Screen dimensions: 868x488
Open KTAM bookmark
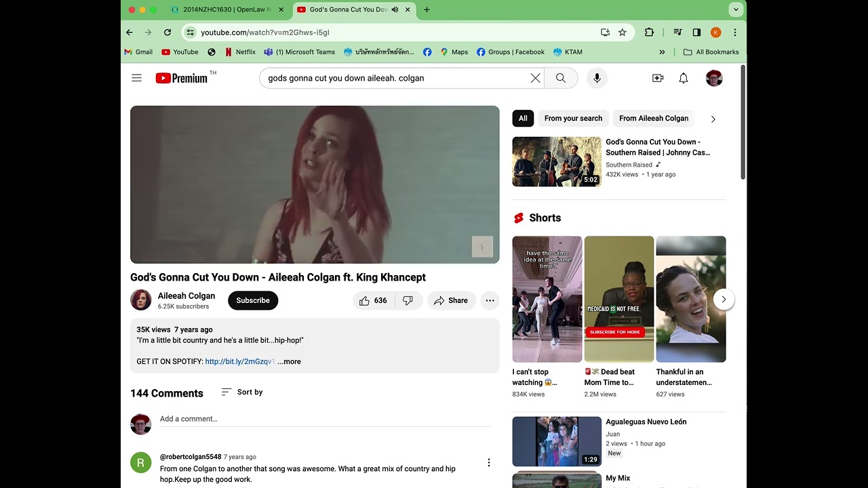568,52
